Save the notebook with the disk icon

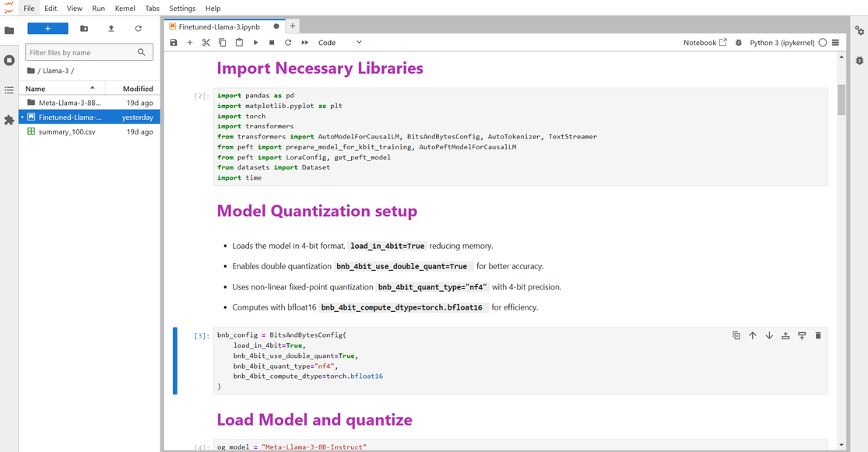tap(174, 43)
